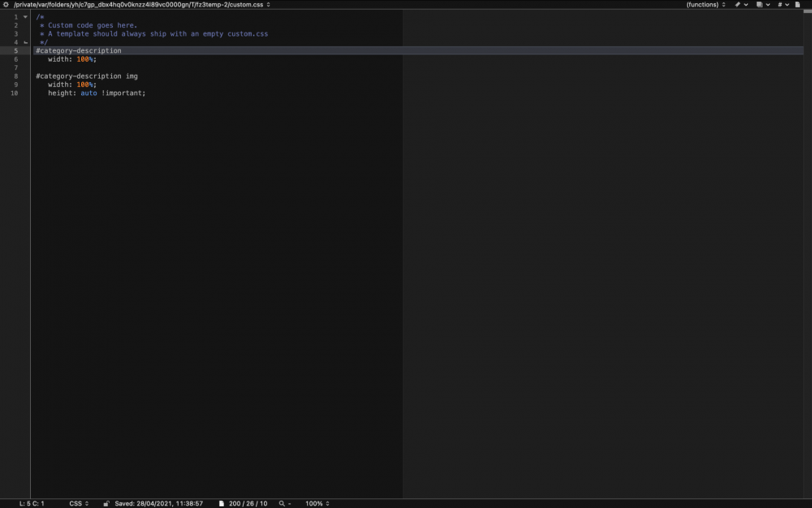
Task: Click the document stats icon in the status bar
Action: 221,503
